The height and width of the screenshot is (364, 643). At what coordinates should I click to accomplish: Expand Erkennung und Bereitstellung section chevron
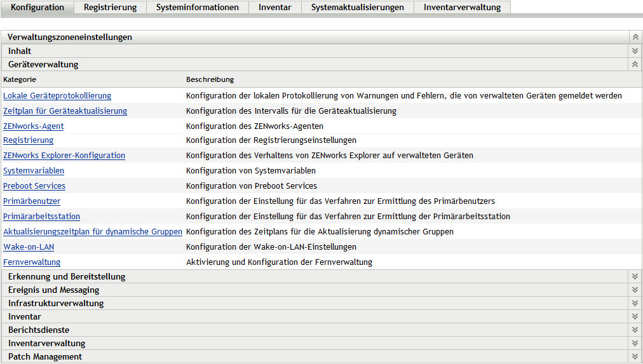(x=635, y=276)
